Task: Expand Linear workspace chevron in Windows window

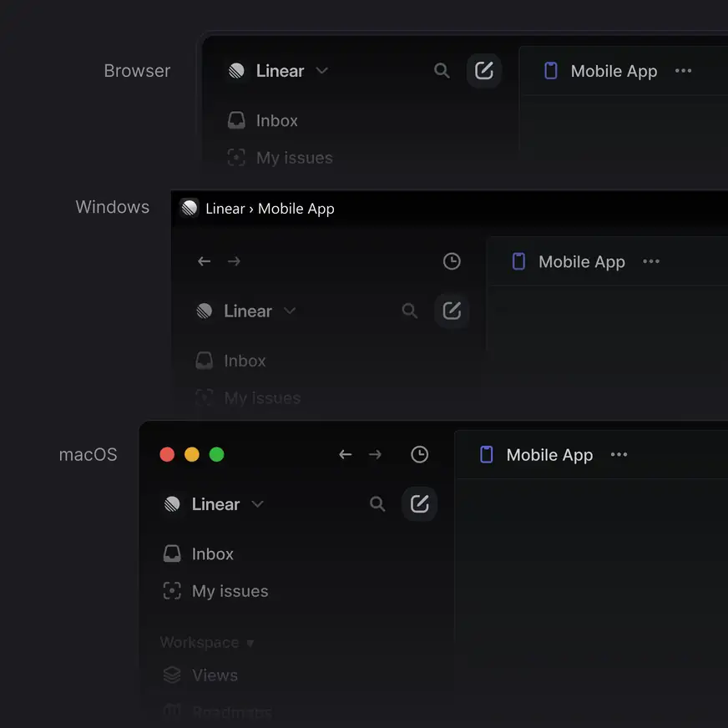Action: coord(290,311)
